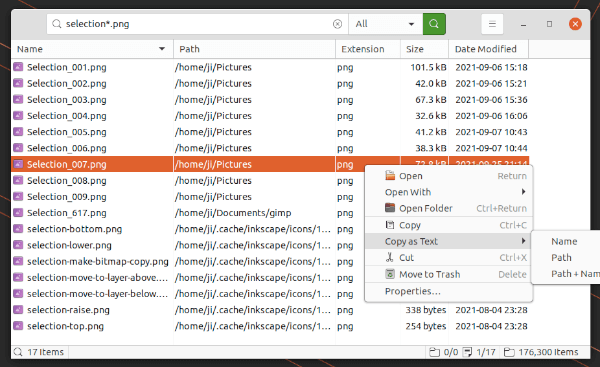600x367 pixels.
Task: Click image icon of Selection_002.png
Action: click(x=18, y=83)
